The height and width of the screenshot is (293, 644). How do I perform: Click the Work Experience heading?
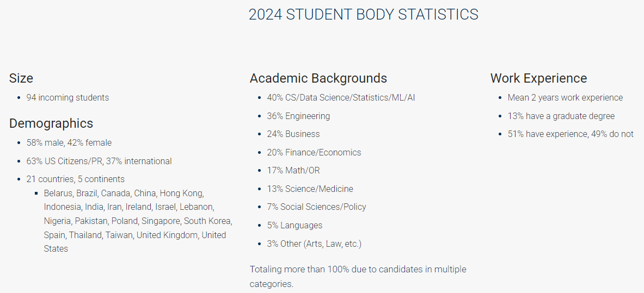538,78
